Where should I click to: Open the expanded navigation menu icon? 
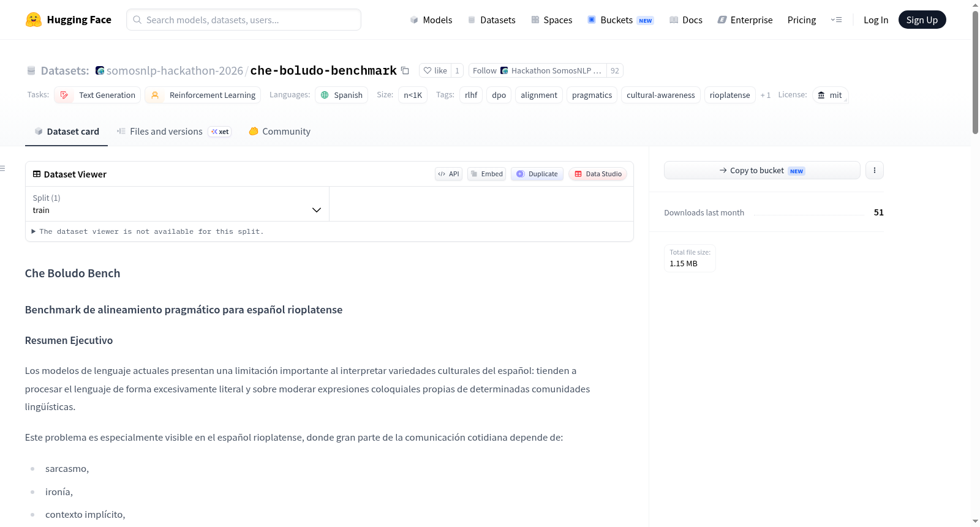[836, 20]
